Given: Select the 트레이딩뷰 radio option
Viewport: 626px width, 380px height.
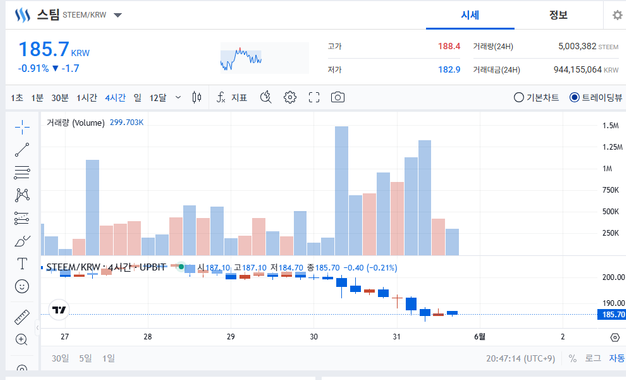Looking at the screenshot, I should click(x=596, y=97).
